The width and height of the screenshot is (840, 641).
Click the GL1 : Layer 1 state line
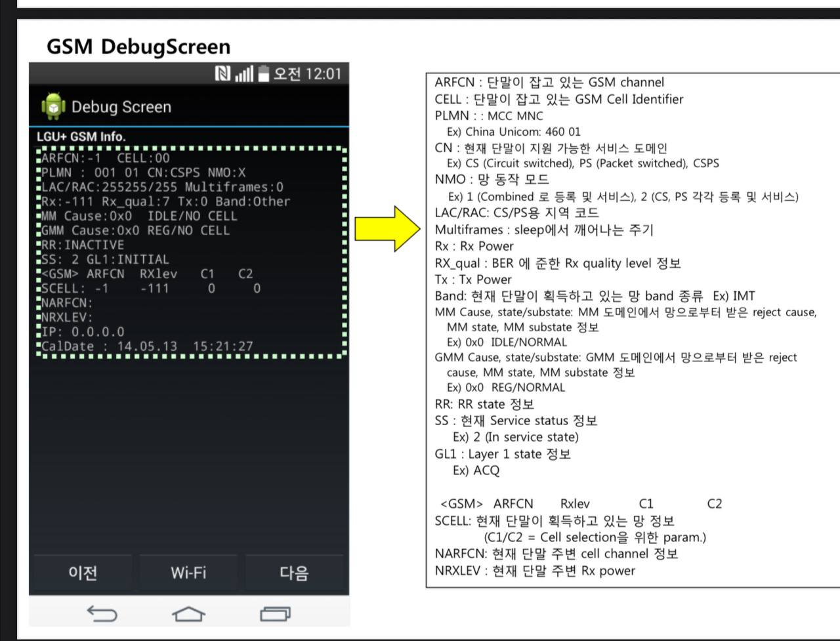click(x=503, y=454)
